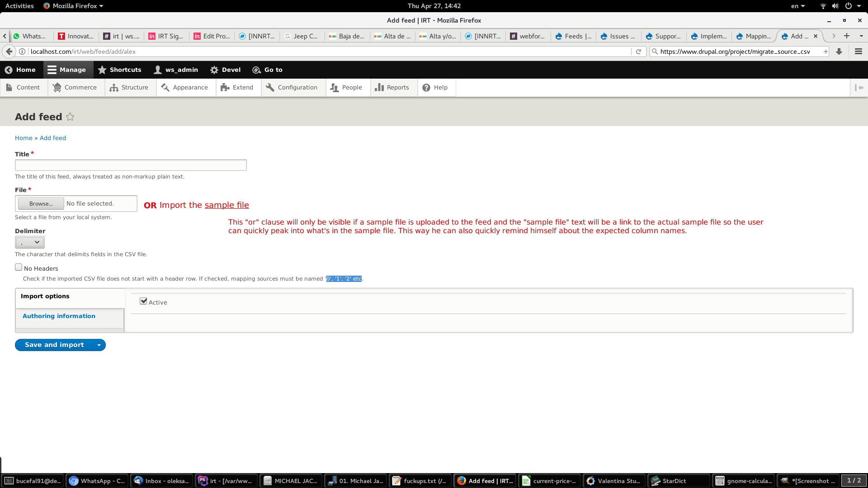Click into the Title text field

131,165
